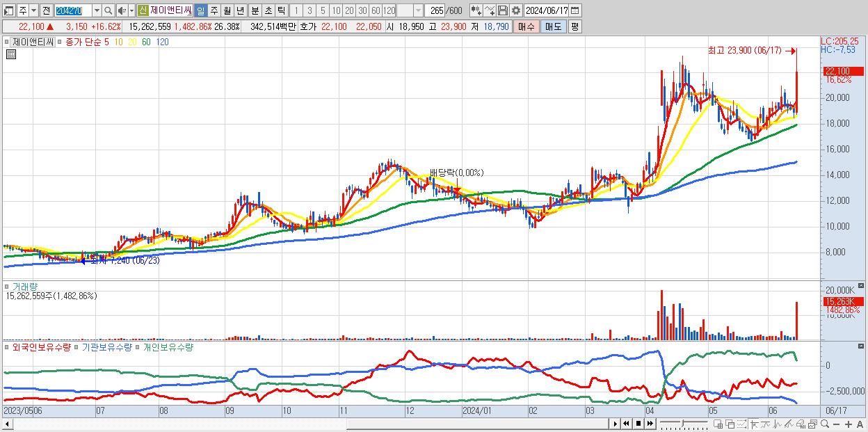The height and width of the screenshot is (432, 868).
Task: Click the 개인보유수량 legend label
Action: click(168, 346)
